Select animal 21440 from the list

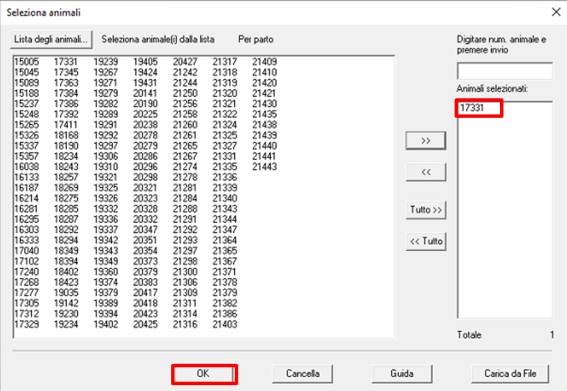click(265, 146)
